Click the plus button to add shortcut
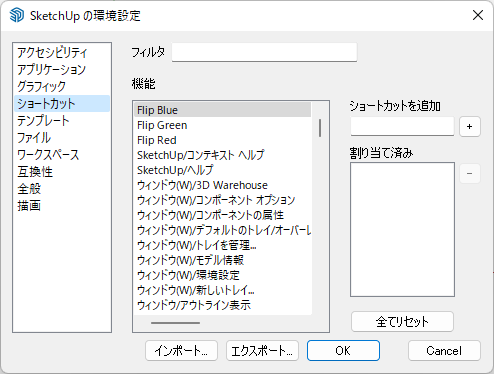Screen dimensions: 494x374 coord(470,127)
